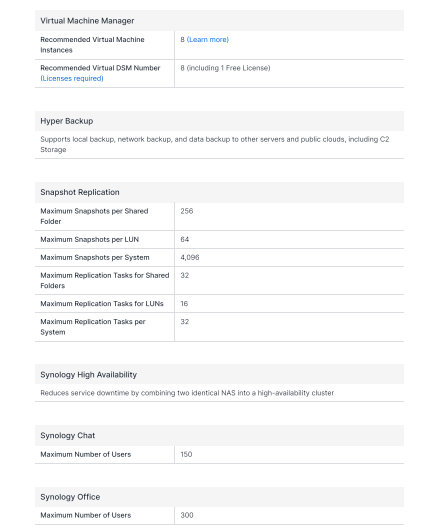
Task: Click the Synology High Availability heading
Action: 89,375
